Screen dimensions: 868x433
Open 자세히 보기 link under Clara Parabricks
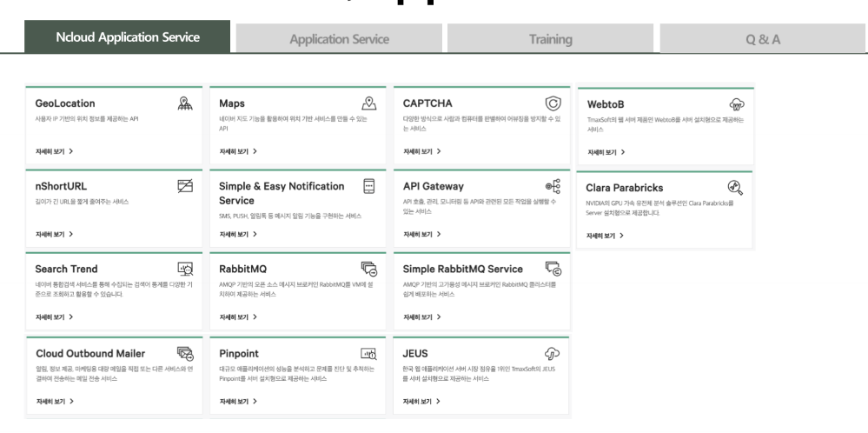point(605,236)
